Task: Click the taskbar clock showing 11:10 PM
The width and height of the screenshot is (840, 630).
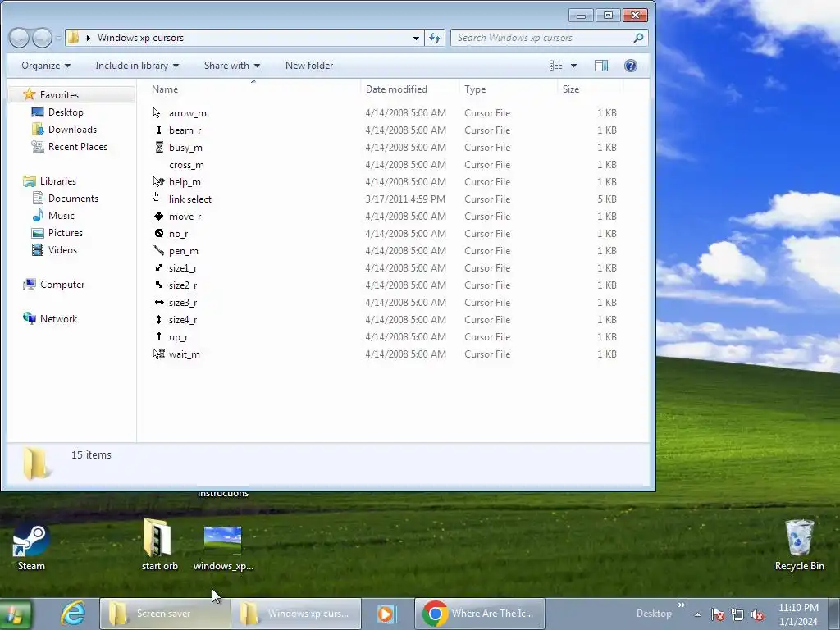Action: coord(798,614)
